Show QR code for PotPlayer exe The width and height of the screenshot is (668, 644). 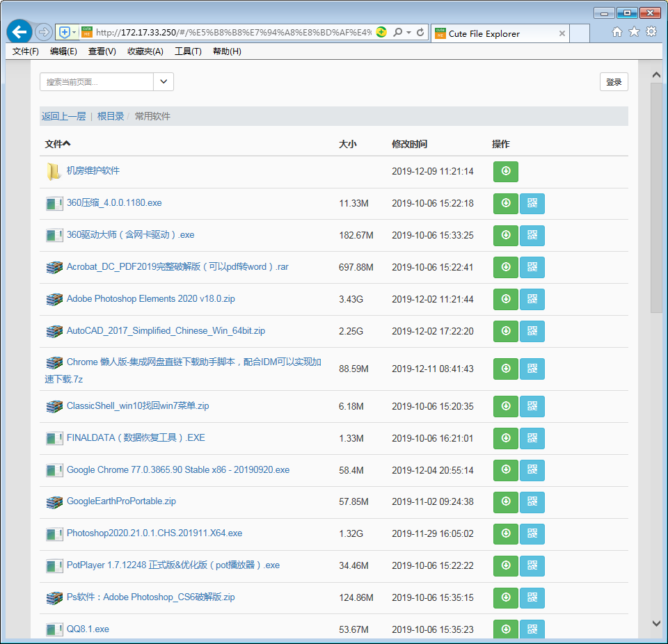pos(532,565)
